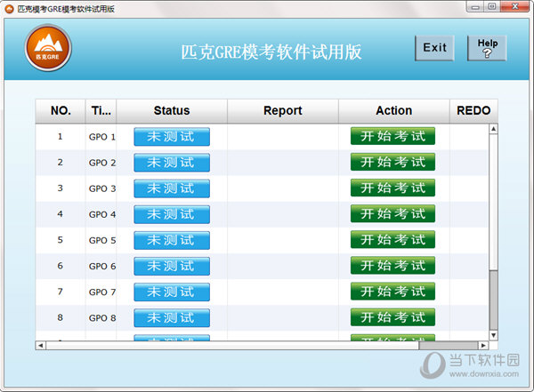
Task: Open Help with the question mark
Action: [487, 48]
